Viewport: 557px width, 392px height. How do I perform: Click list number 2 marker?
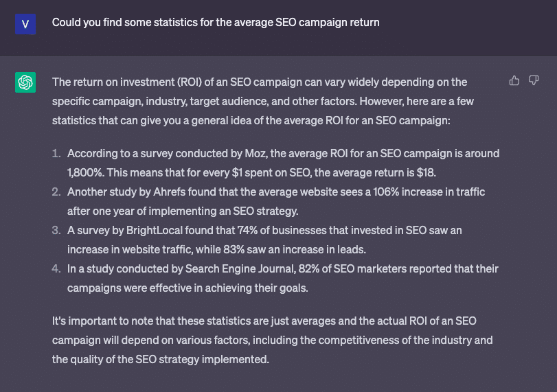coord(56,192)
